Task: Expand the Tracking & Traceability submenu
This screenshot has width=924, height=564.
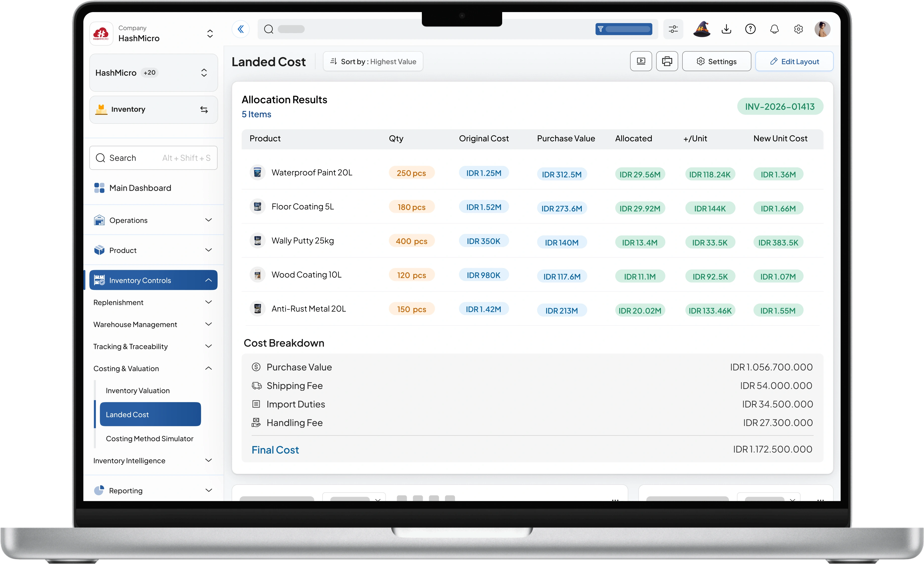Action: click(208, 346)
